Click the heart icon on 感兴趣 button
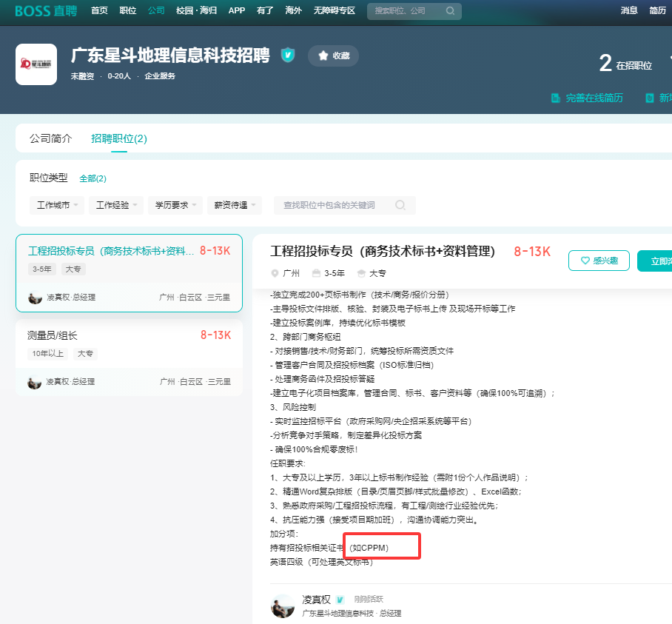The height and width of the screenshot is (624, 672). click(584, 261)
